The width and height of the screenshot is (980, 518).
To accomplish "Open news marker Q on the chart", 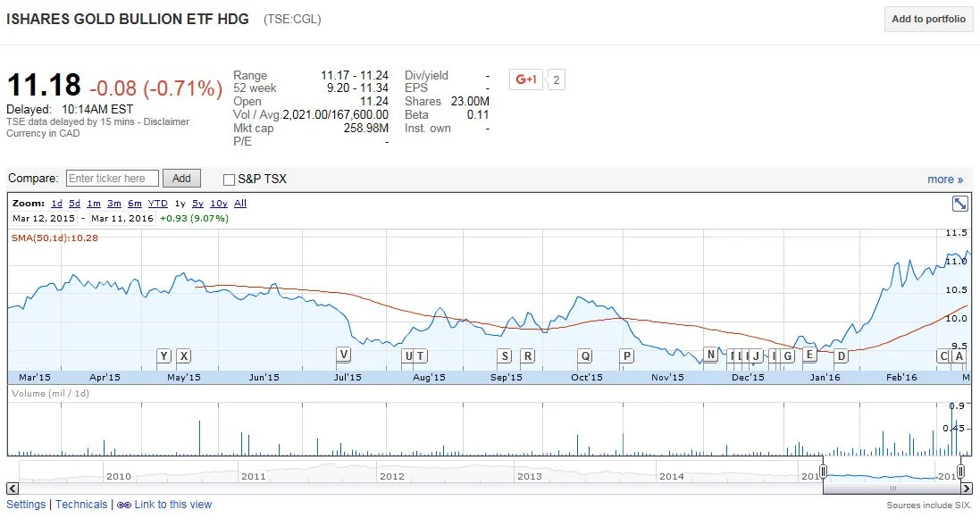I will (585, 356).
